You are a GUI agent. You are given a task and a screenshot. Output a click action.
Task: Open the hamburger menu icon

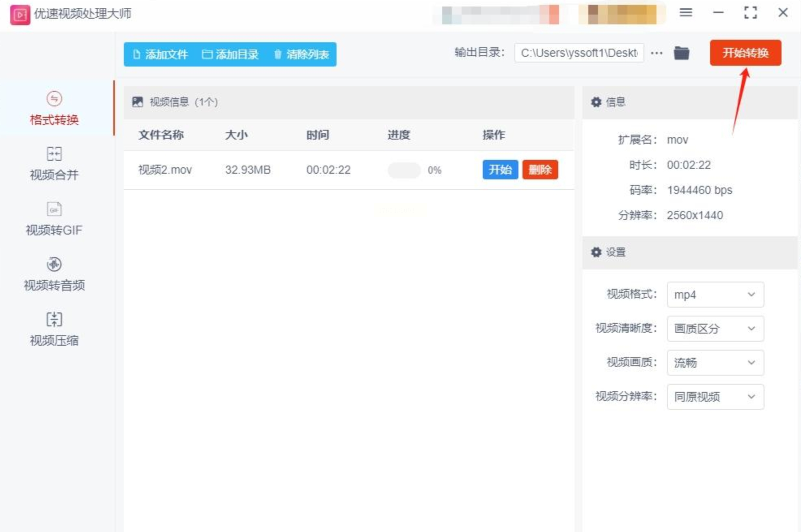tap(686, 13)
